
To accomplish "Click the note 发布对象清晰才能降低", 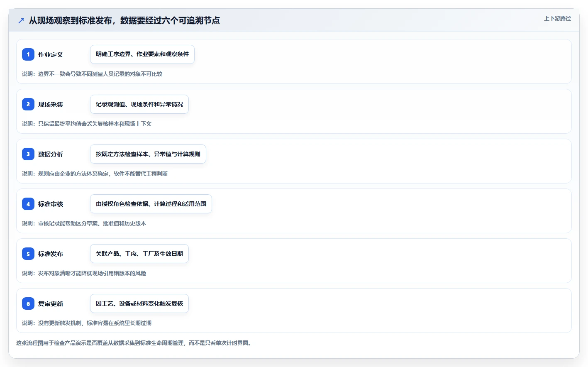I will [x=84, y=273].
